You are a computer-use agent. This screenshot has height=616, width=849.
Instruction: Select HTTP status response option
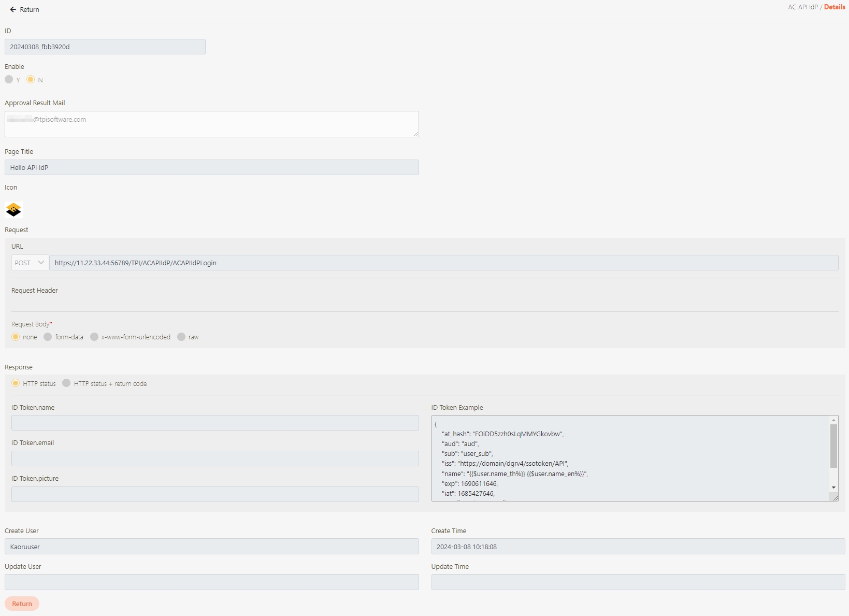tap(16, 383)
